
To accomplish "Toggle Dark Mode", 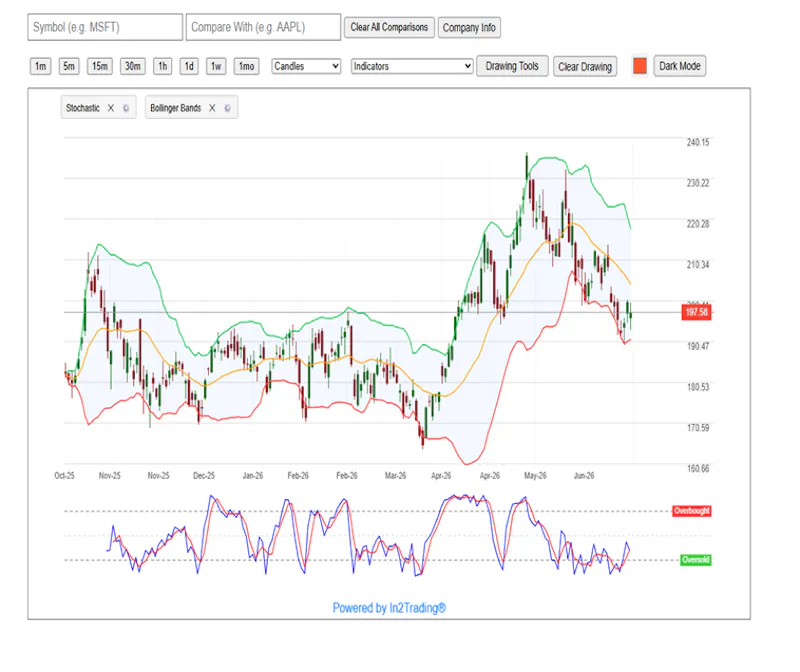I will point(680,66).
